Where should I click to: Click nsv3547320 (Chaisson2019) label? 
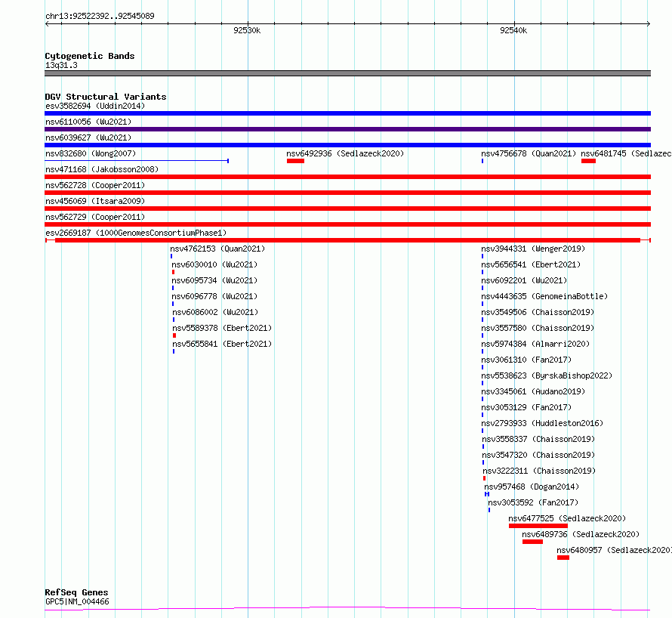click(x=538, y=455)
